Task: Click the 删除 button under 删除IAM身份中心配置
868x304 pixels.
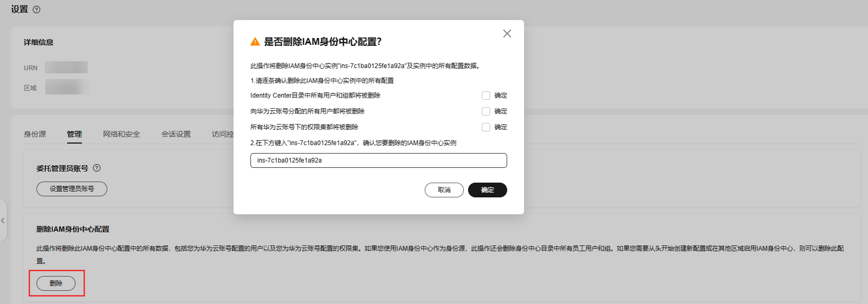Action: [x=56, y=283]
